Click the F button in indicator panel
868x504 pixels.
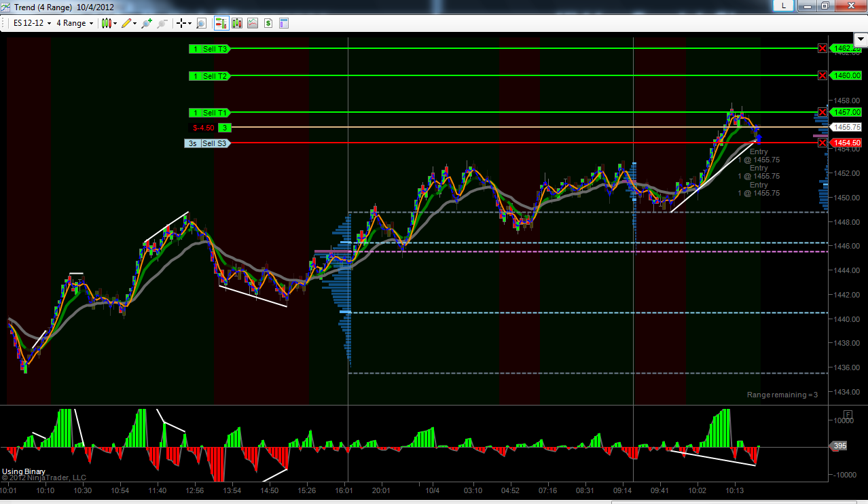point(848,414)
